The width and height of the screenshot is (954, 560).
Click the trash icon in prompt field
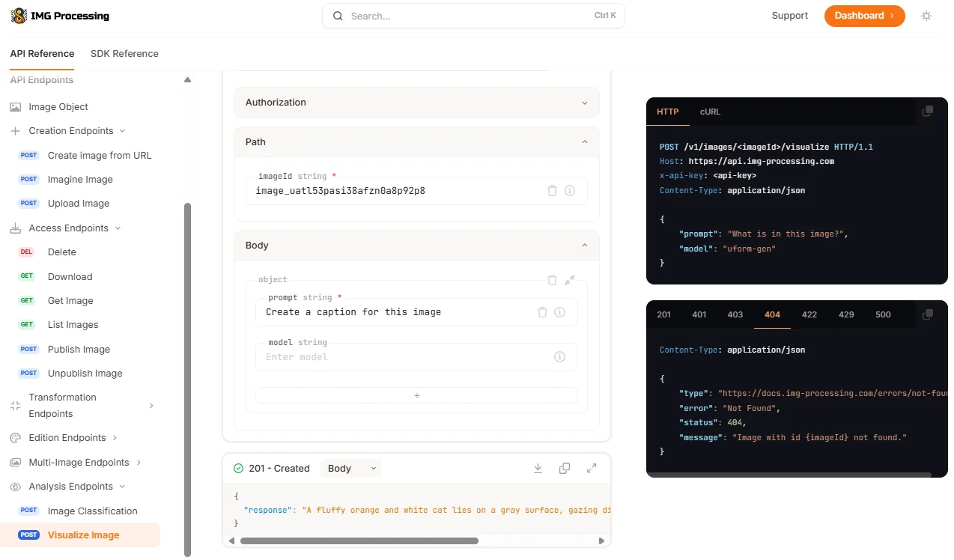(x=542, y=312)
